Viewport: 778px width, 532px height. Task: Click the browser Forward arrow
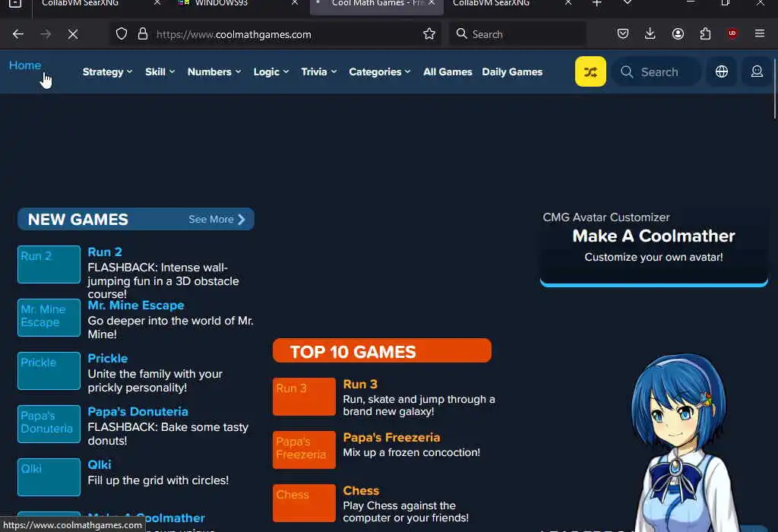[46, 33]
